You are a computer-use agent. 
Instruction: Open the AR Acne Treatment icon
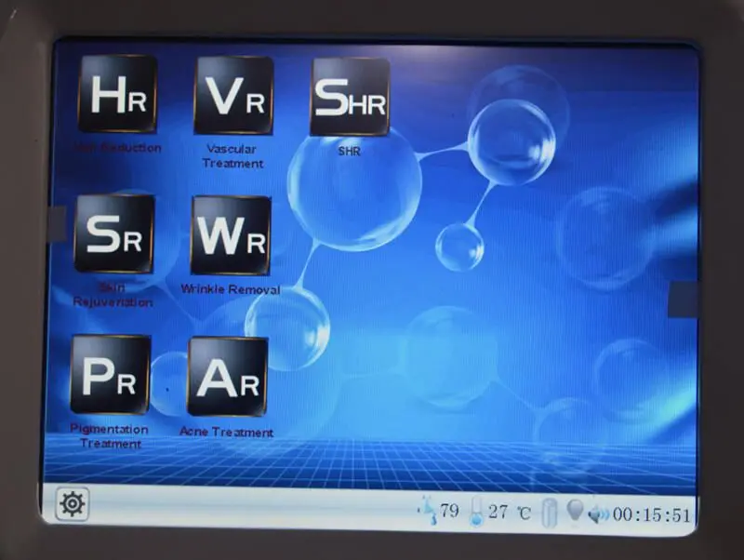[228, 377]
